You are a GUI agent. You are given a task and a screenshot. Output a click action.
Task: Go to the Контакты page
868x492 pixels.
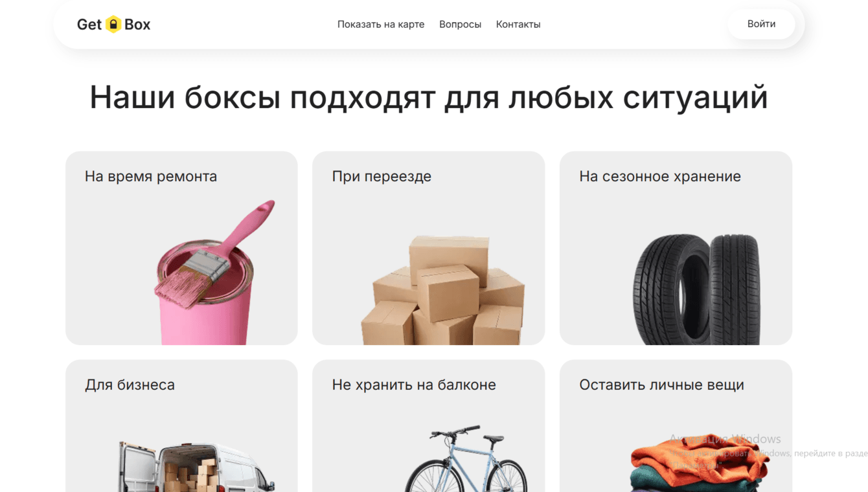[x=518, y=24]
